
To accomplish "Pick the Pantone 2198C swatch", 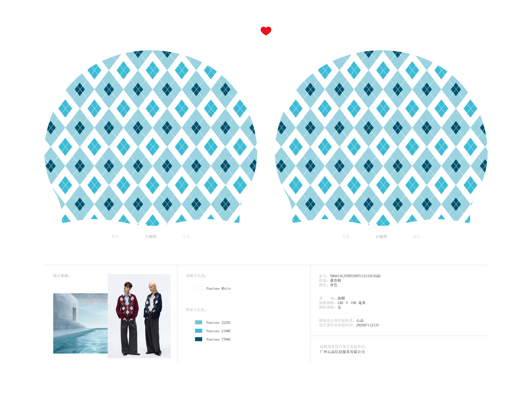I will (198, 331).
